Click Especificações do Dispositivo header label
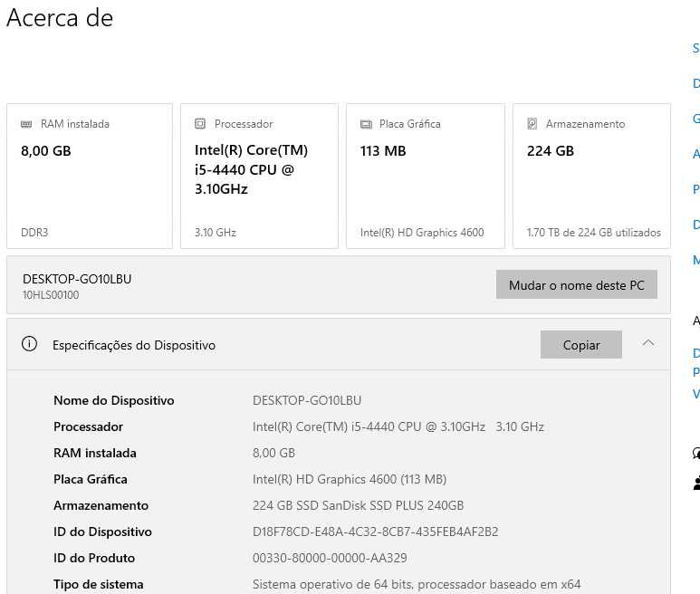Image resolution: width=700 pixels, height=594 pixels. [134, 345]
